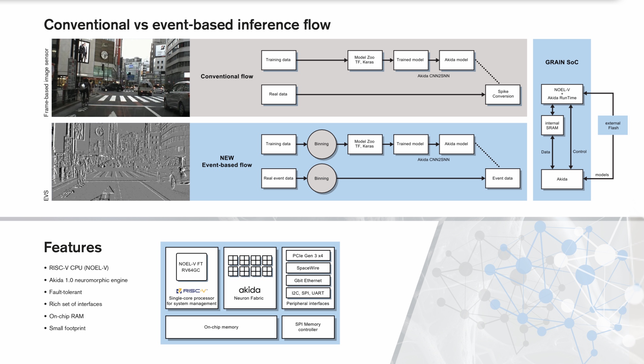Select the 'NOEL-V FT RV64GC' box
644x364 pixels.
click(x=191, y=267)
